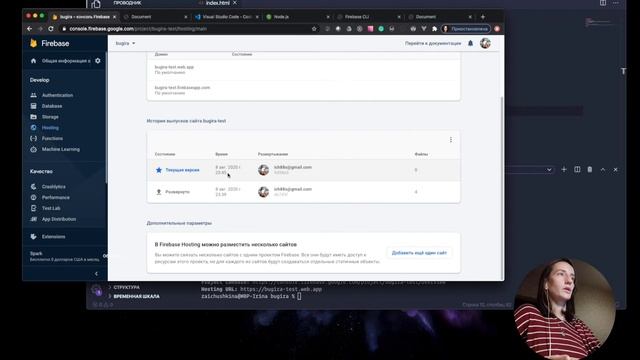Open Functions section
The width and height of the screenshot is (640, 360).
(52, 138)
